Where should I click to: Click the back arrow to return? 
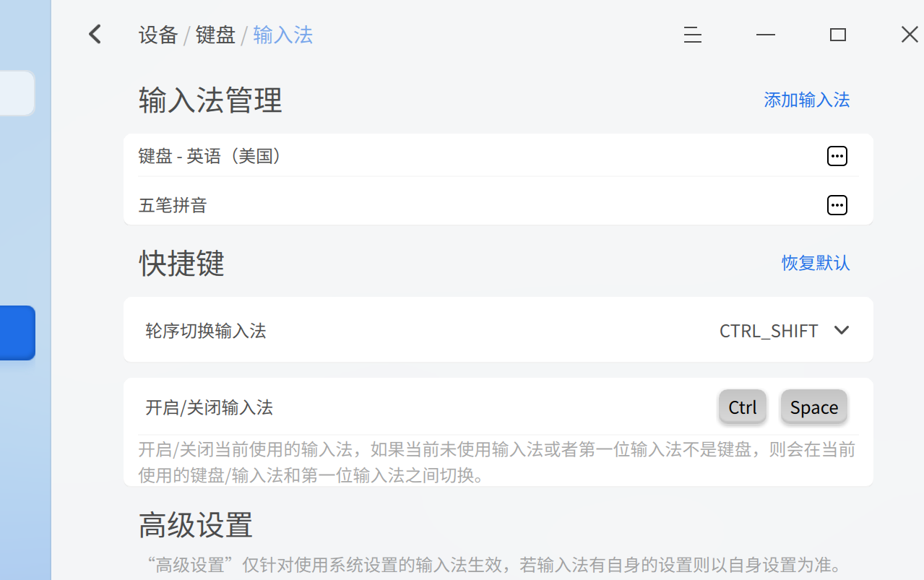click(94, 34)
